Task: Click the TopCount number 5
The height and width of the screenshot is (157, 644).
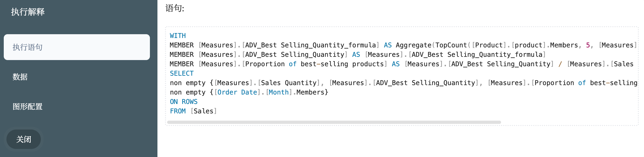Action: (588, 45)
